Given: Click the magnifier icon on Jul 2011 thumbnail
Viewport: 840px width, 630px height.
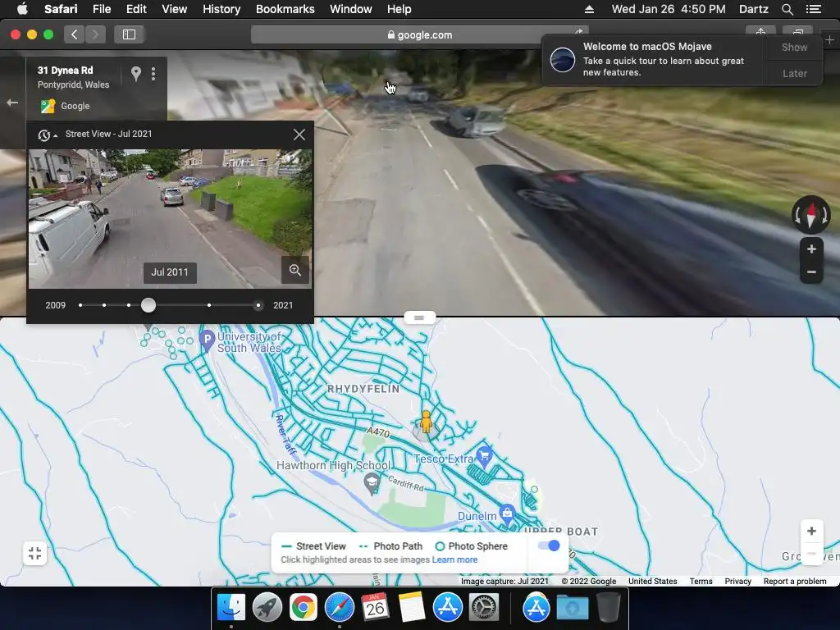Looking at the screenshot, I should (295, 270).
